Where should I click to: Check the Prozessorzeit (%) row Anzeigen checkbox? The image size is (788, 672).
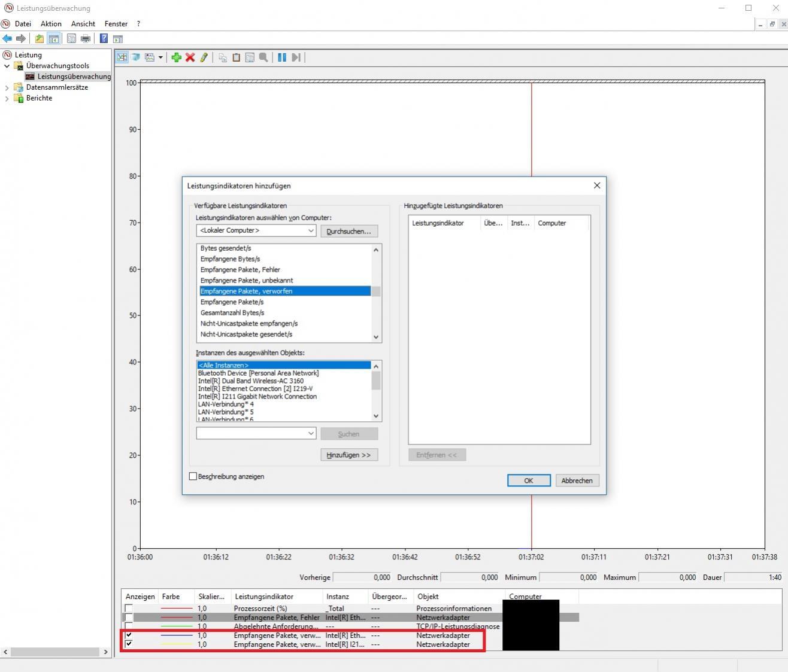pyautogui.click(x=128, y=608)
